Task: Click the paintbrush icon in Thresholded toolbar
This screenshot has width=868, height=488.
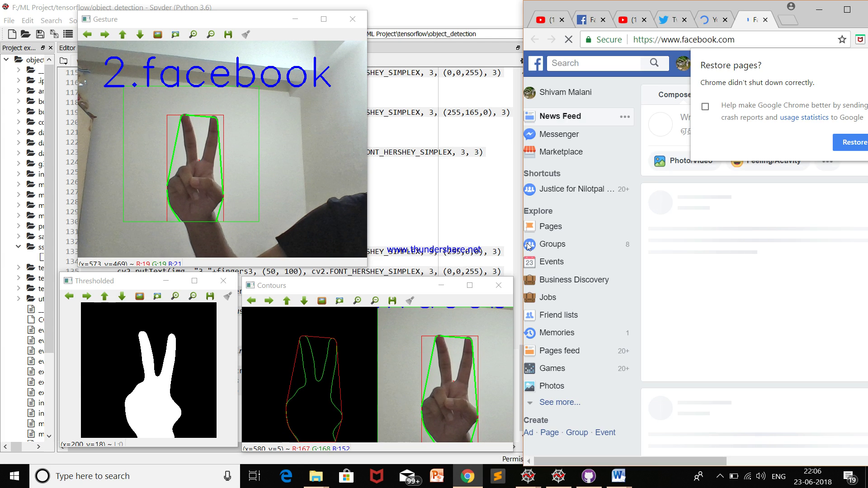Action: (x=228, y=296)
